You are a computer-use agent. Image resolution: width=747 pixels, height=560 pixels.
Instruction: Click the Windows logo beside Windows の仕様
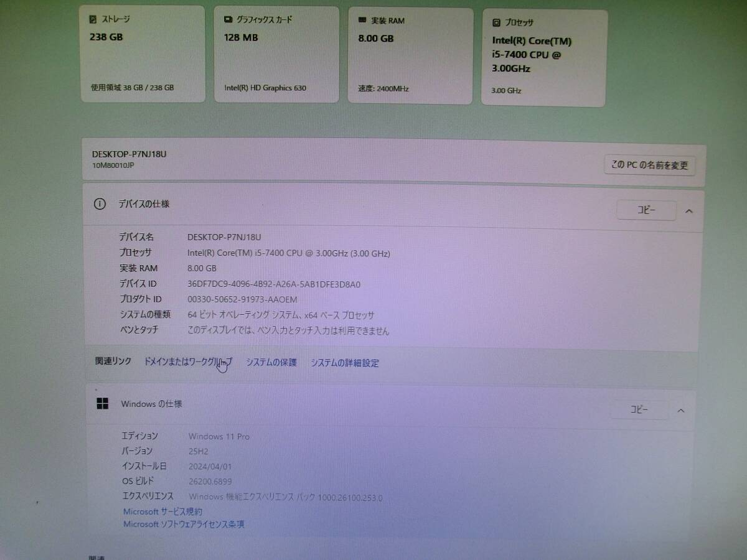103,404
